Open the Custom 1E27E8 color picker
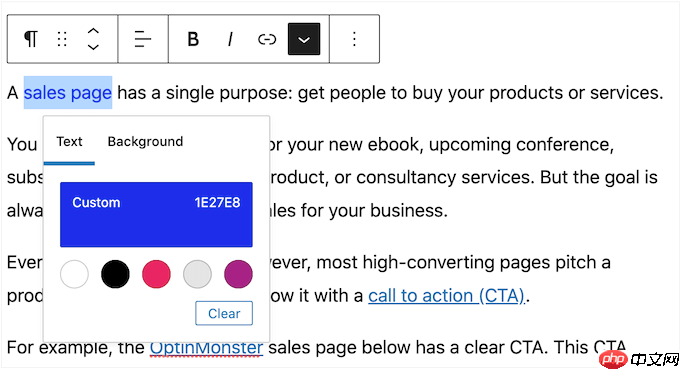 [x=156, y=215]
